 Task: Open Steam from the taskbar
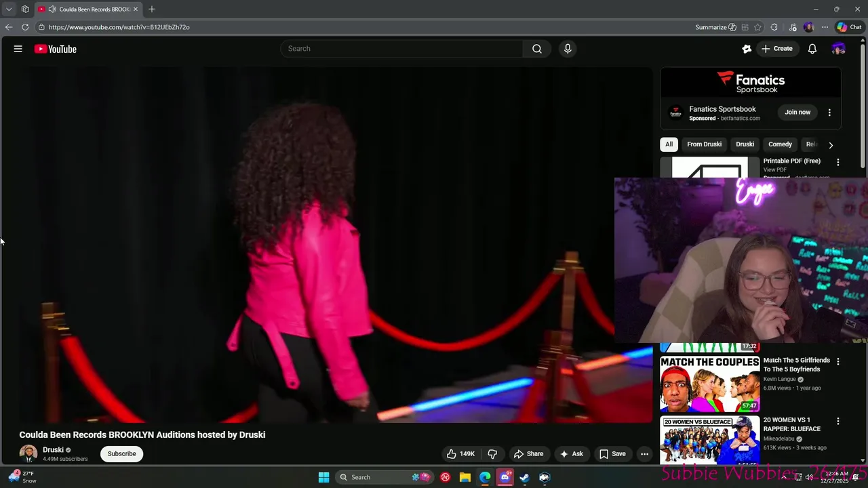[524, 477]
